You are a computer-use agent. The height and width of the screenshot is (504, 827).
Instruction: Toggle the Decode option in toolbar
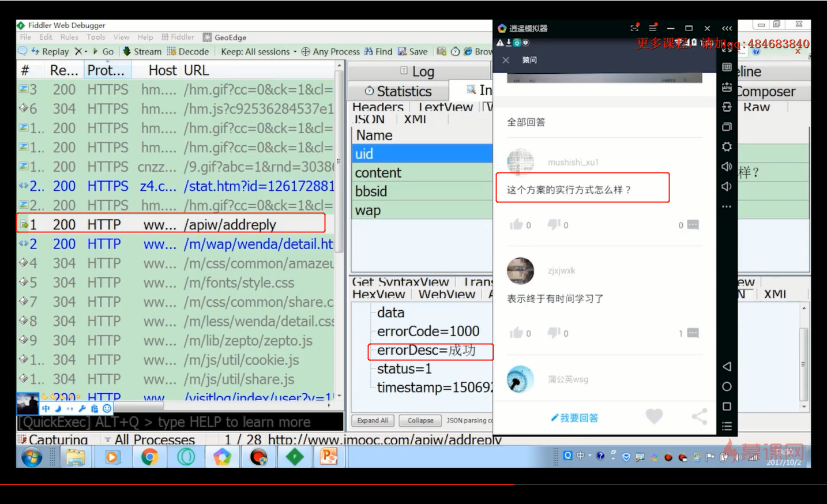click(187, 51)
